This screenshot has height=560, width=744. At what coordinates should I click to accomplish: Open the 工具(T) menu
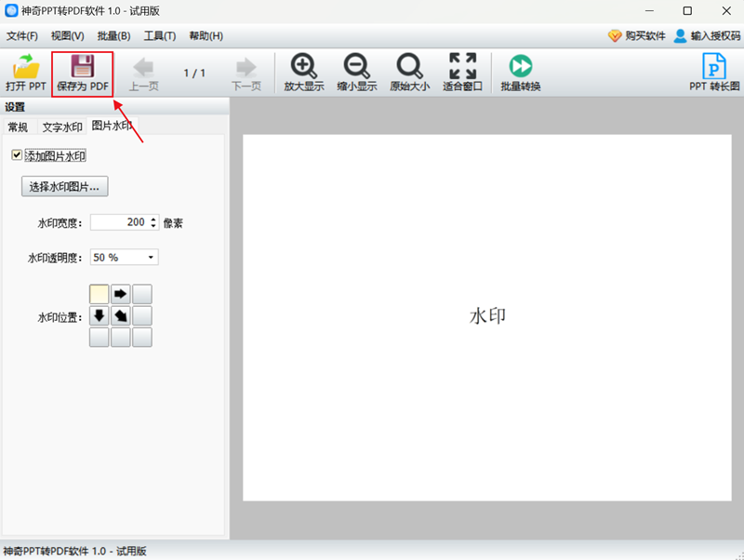pyautogui.click(x=160, y=36)
